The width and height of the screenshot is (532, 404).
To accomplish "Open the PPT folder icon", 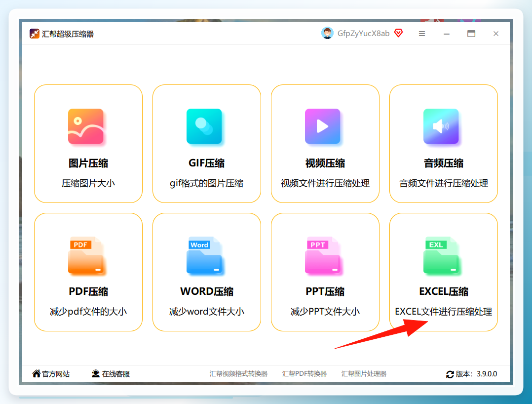I will pos(322,255).
